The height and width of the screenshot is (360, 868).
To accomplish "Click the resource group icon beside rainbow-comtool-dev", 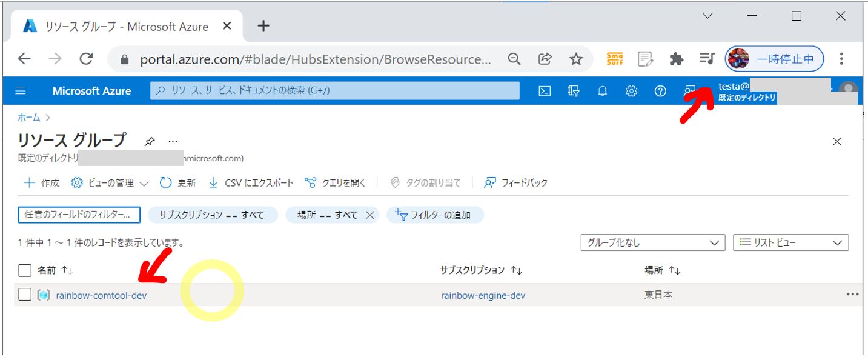I will [x=43, y=295].
